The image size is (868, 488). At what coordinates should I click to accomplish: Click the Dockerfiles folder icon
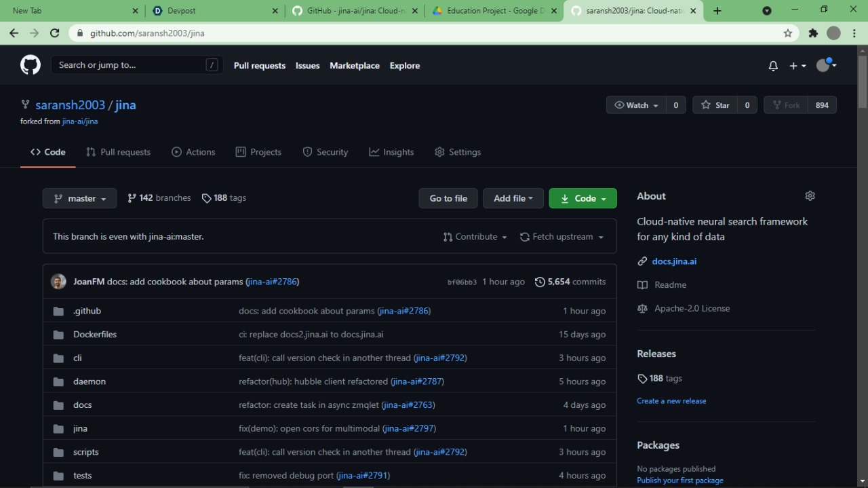click(x=58, y=335)
